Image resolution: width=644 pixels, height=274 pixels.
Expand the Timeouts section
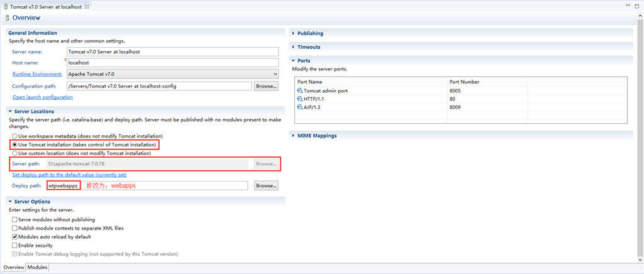294,47
